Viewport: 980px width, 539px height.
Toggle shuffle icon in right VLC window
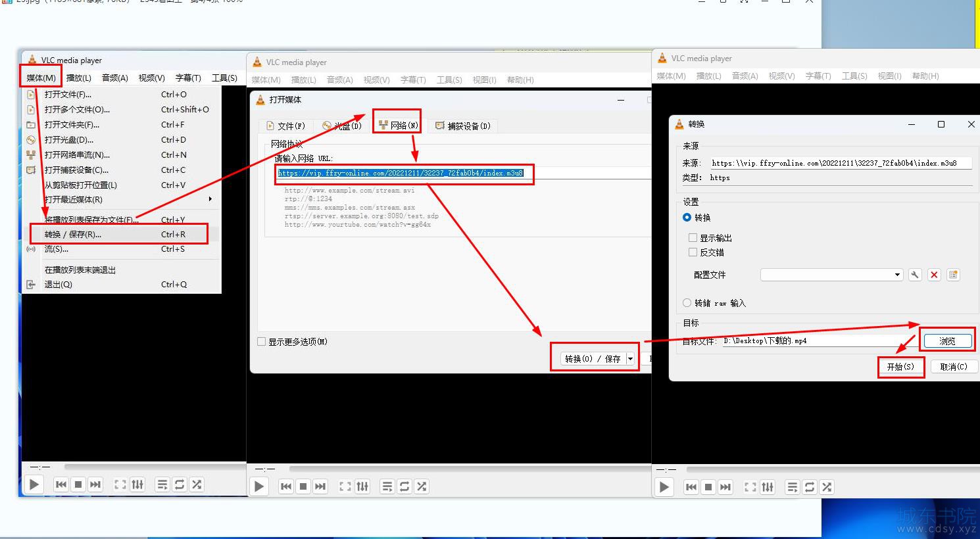pyautogui.click(x=827, y=487)
